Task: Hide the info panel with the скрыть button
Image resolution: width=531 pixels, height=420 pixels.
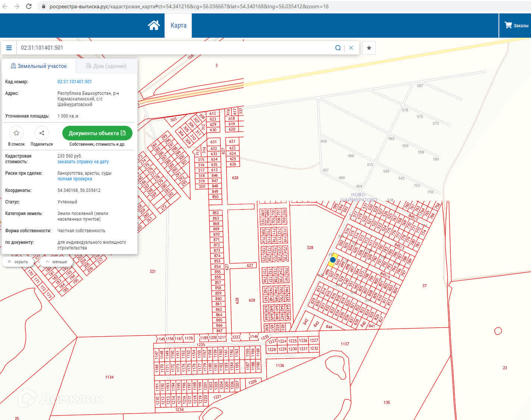Action: click(x=18, y=262)
